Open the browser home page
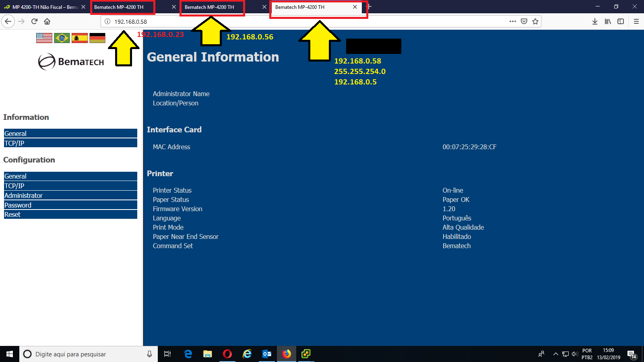 point(47,21)
